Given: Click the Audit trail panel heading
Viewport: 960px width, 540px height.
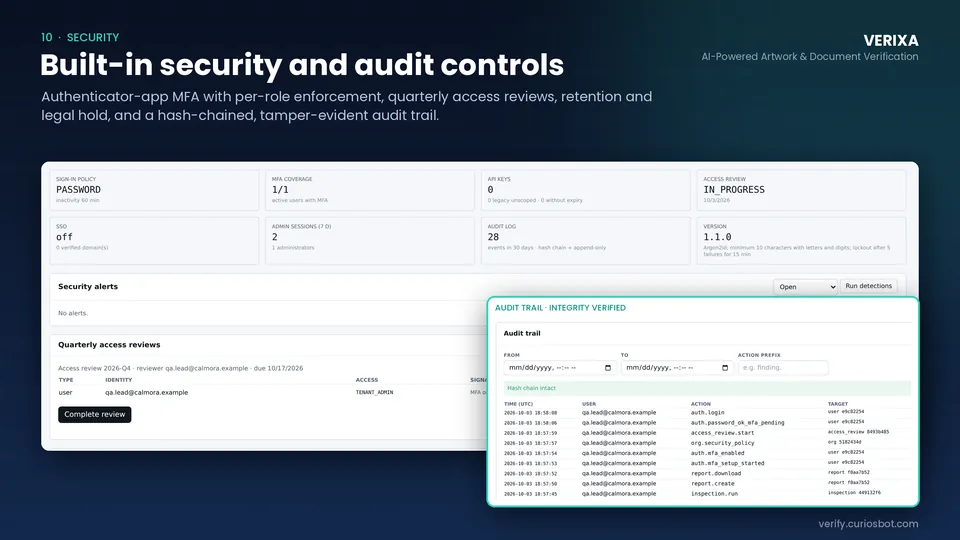Looking at the screenshot, I should pos(522,334).
